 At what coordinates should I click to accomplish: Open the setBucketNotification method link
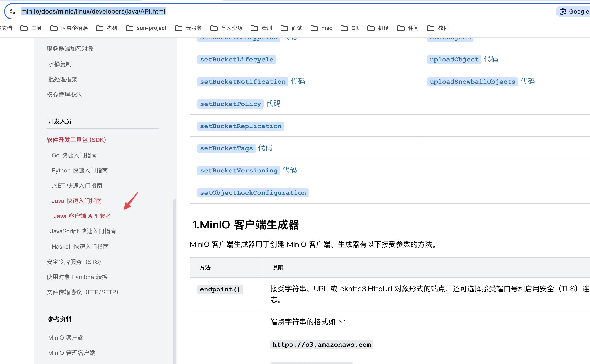pyautogui.click(x=243, y=82)
